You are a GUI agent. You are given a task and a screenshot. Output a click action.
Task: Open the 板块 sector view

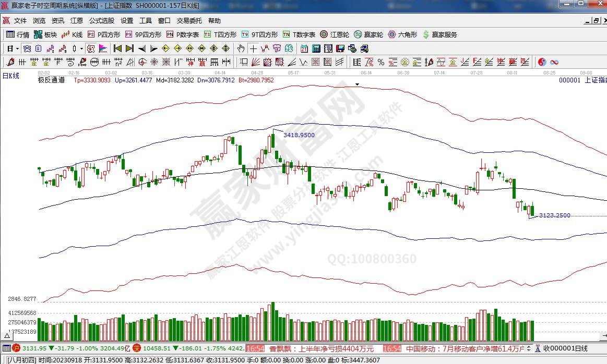point(45,35)
